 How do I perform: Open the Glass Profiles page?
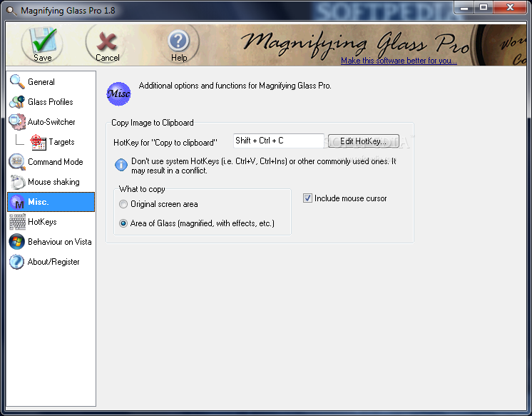pyautogui.click(x=51, y=102)
